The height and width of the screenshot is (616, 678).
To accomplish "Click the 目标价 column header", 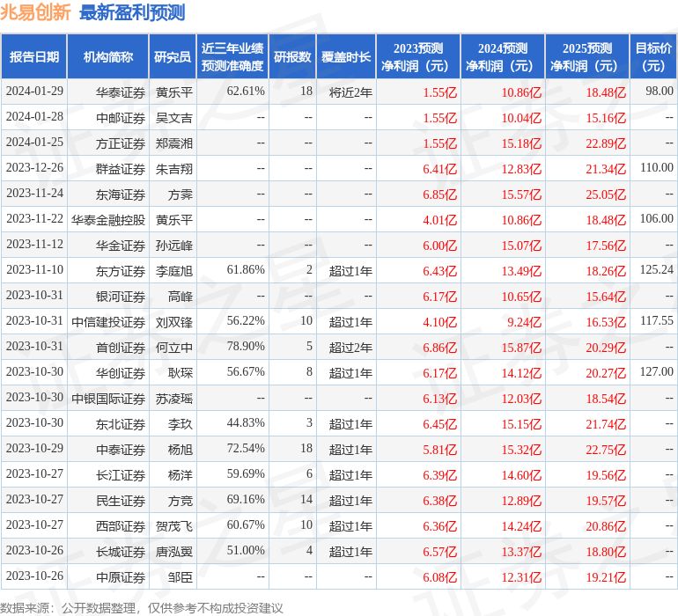I will [x=653, y=56].
